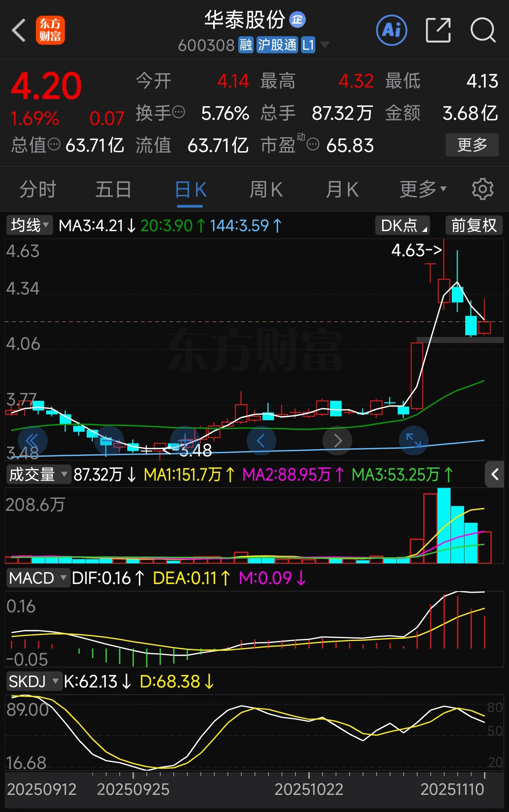The width and height of the screenshot is (509, 812).
Task: Tap the DEA:0.11 value
Action: pos(191,578)
